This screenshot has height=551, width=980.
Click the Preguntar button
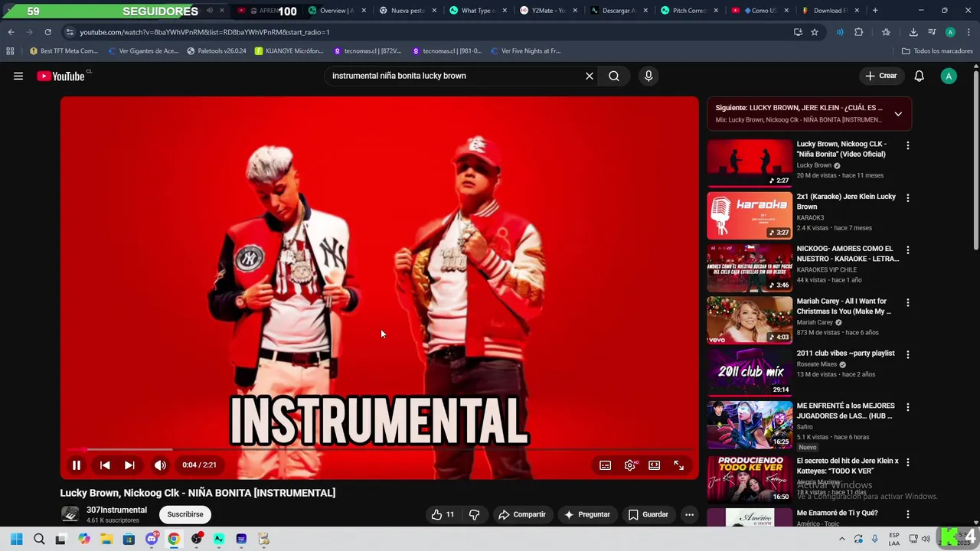click(x=587, y=514)
